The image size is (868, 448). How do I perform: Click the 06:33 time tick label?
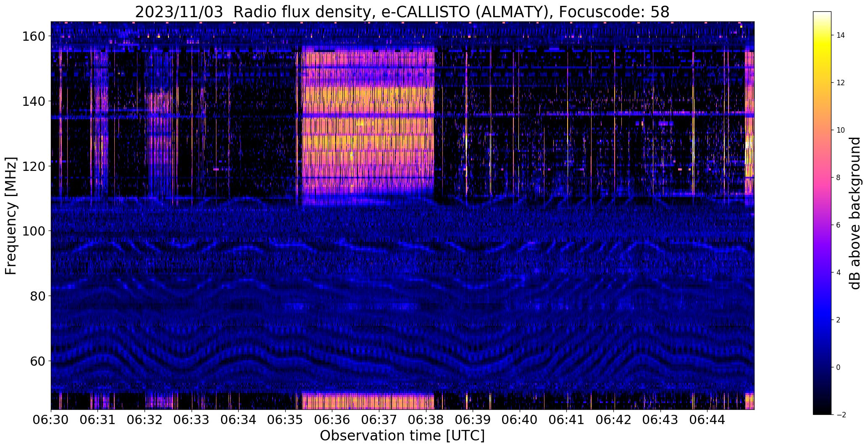(192, 419)
